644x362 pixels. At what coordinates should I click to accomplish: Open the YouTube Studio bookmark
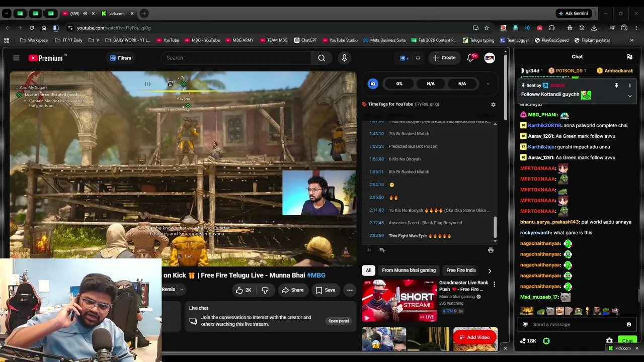click(340, 40)
